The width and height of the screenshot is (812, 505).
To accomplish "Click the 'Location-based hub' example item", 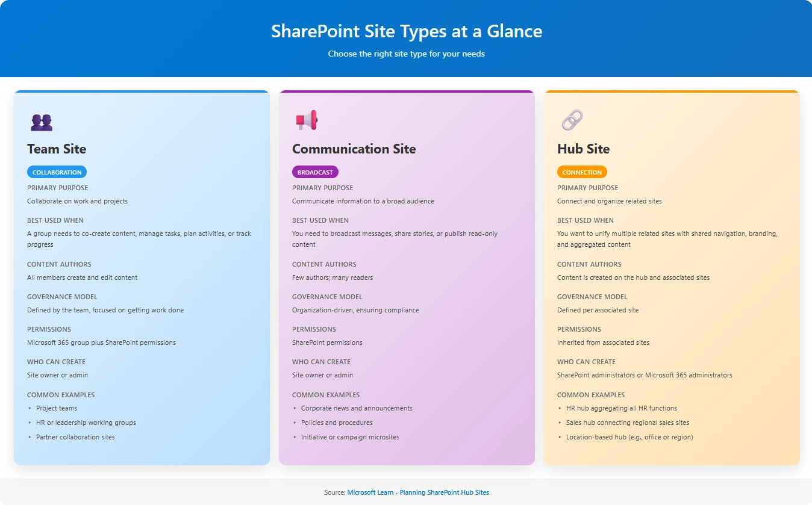I will [x=629, y=437].
